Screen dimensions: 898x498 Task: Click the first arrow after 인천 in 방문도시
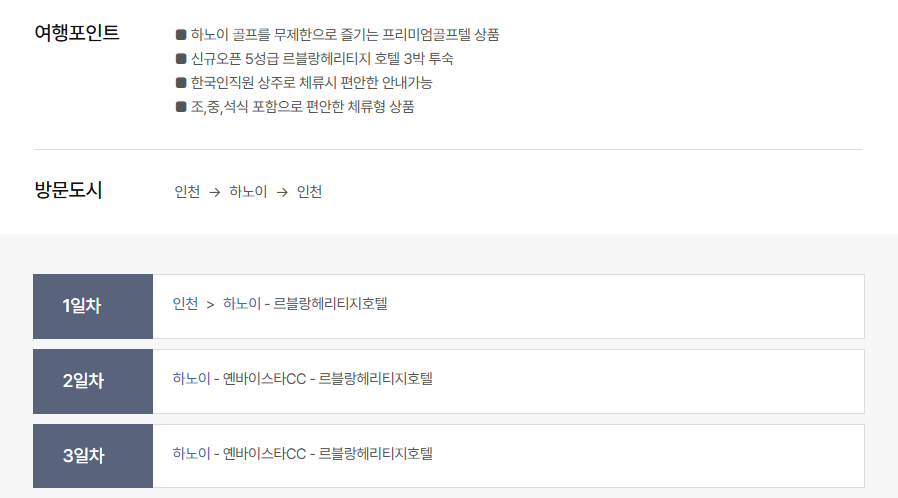tap(215, 192)
